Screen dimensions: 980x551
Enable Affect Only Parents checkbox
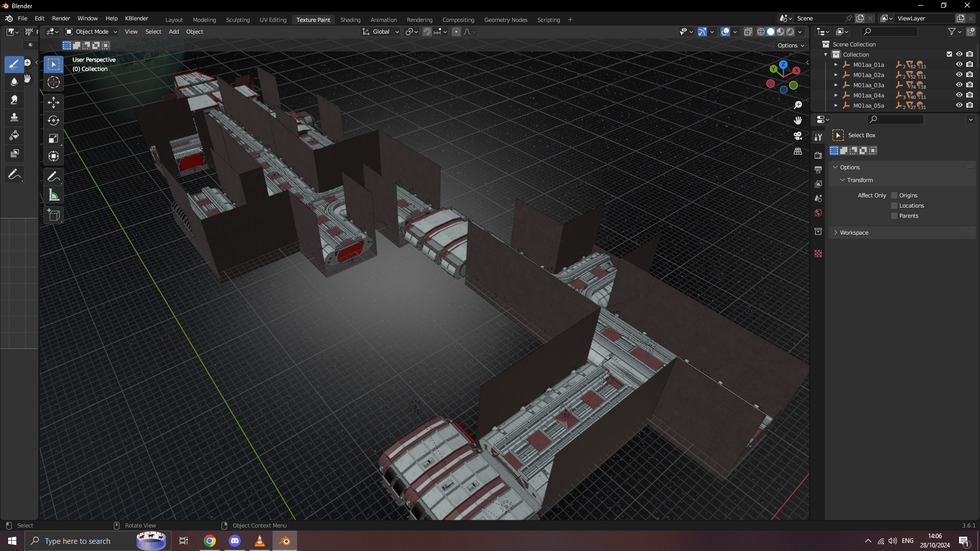894,216
